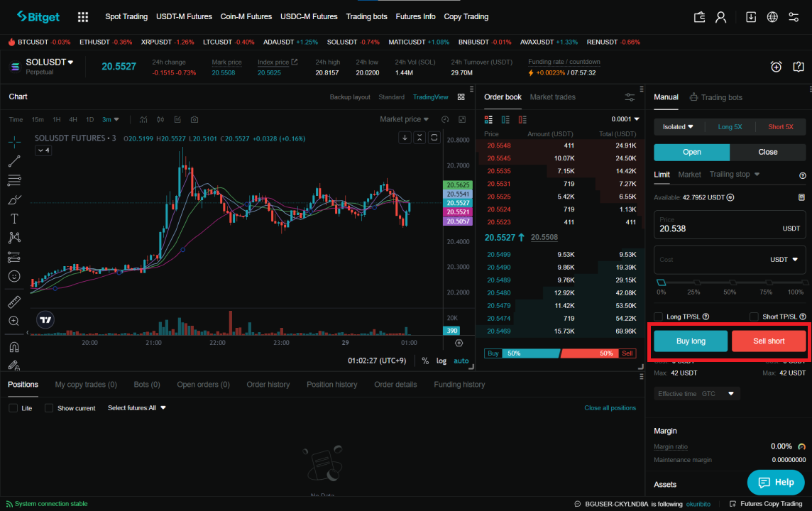
Task: Select the zoom in tool
Action: (x=14, y=321)
